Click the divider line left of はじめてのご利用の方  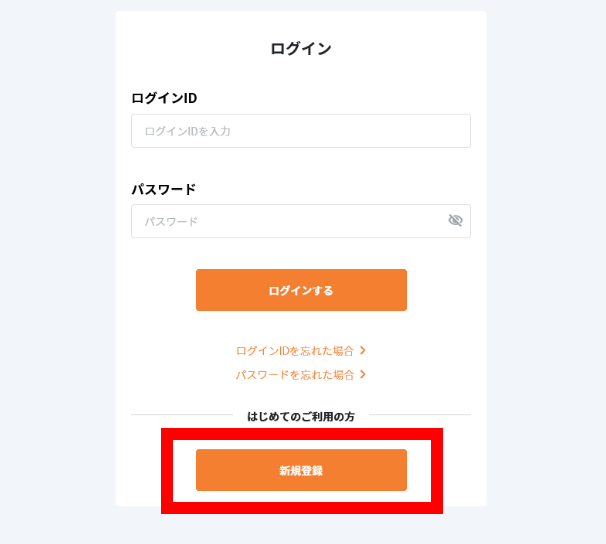[182, 415]
